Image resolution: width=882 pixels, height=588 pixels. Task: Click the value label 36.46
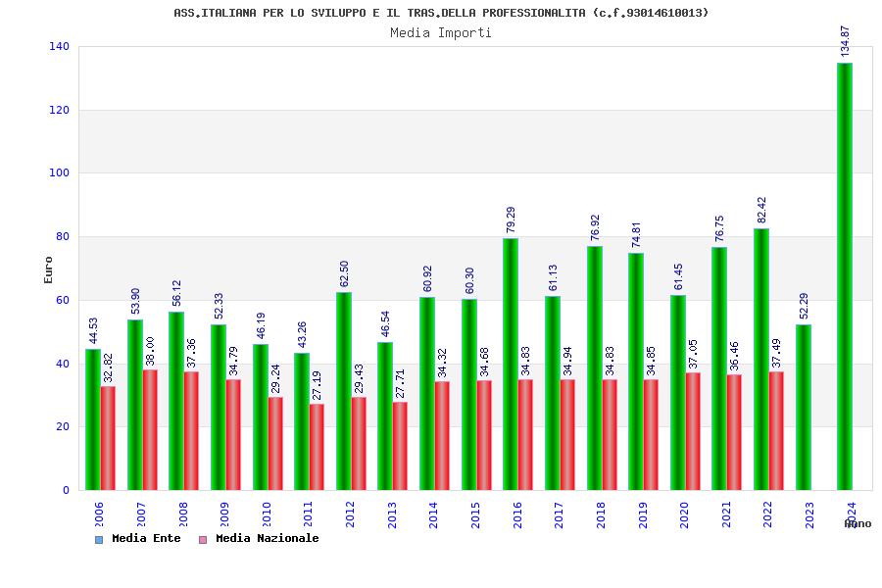pos(734,356)
